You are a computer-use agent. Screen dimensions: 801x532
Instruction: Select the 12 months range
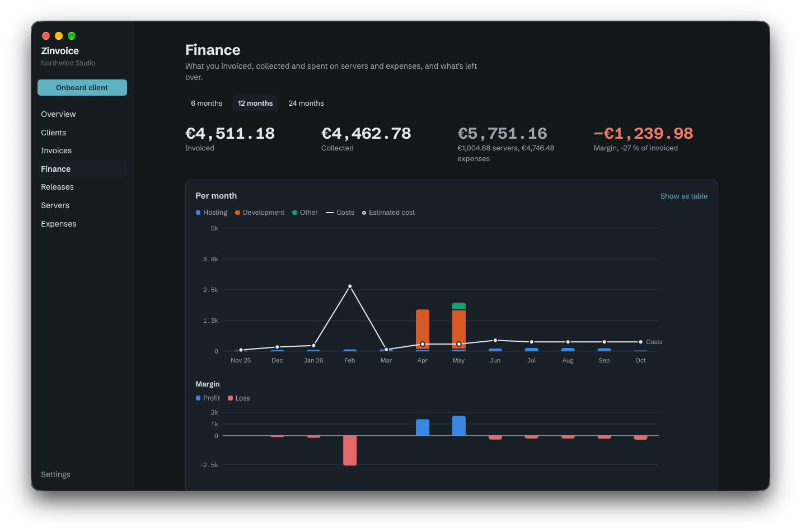click(x=255, y=103)
